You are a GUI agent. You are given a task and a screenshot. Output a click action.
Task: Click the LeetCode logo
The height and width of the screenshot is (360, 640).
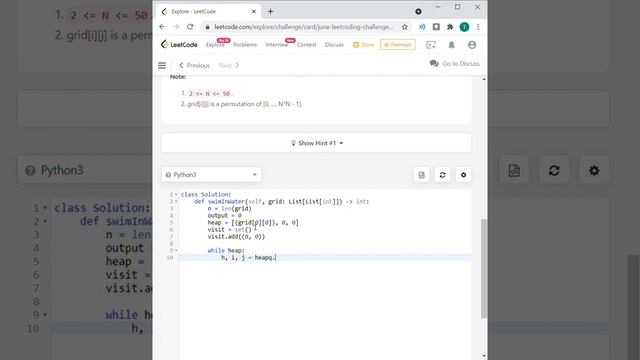click(179, 44)
